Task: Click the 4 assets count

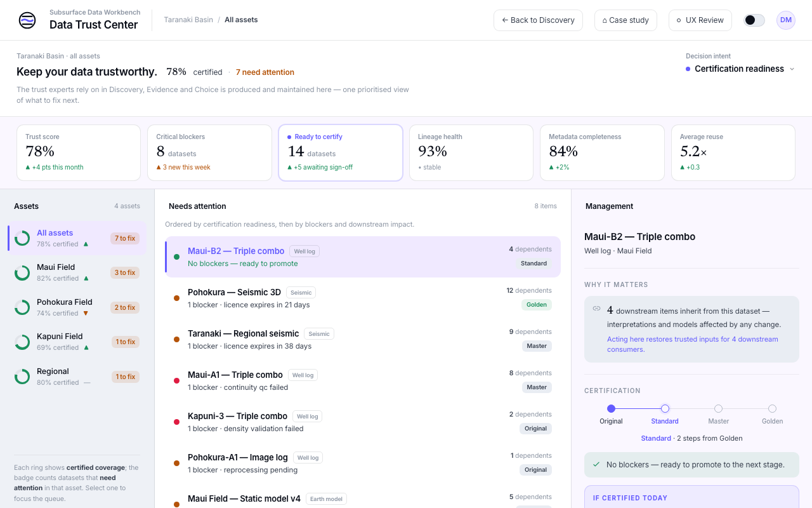Action: (x=127, y=206)
